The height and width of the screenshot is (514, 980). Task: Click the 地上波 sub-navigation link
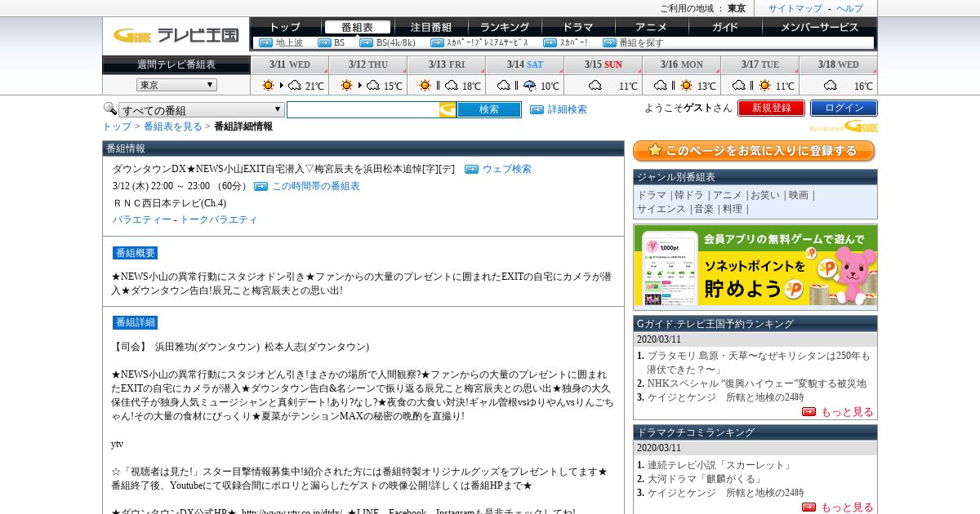[x=289, y=42]
